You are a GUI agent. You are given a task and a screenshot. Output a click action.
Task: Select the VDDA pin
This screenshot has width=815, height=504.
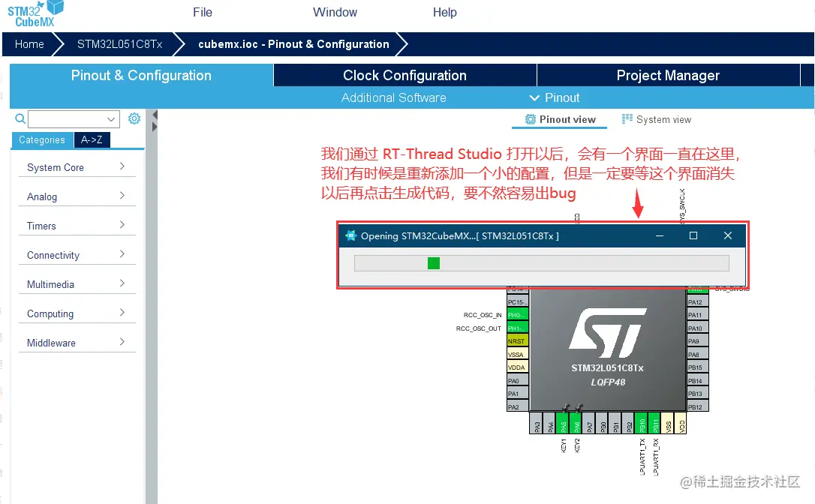point(517,367)
